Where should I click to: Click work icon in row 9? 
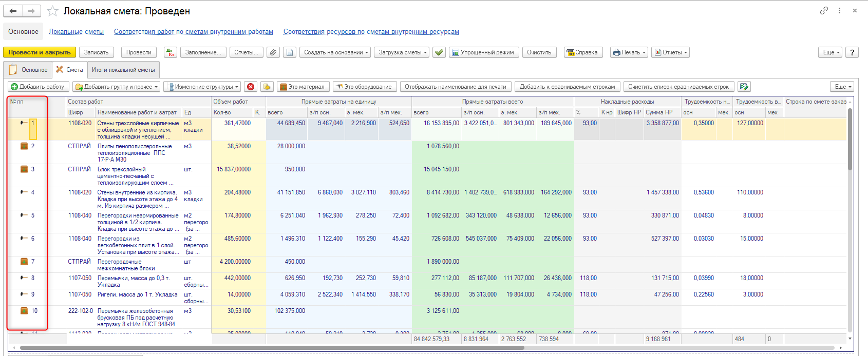tap(24, 294)
